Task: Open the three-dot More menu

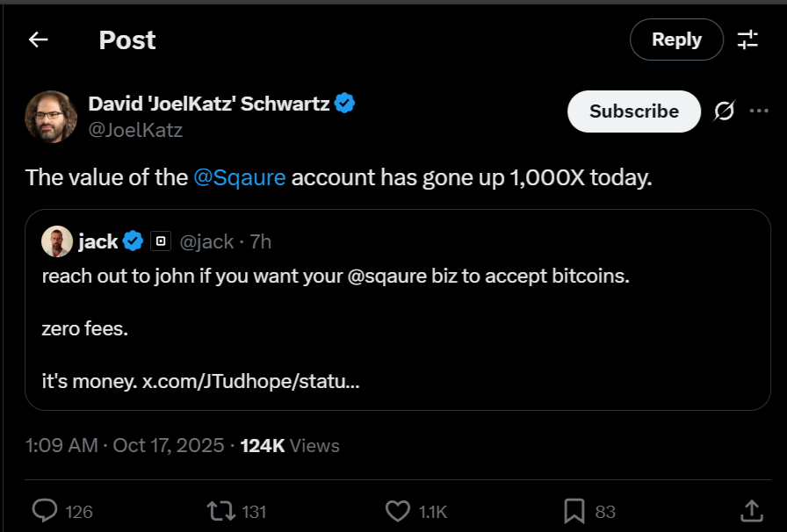Action: [x=759, y=111]
